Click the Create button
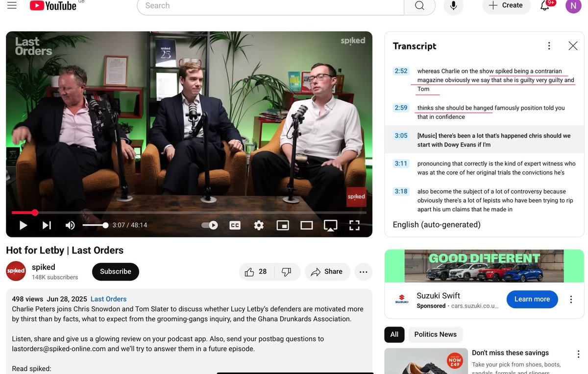The width and height of the screenshot is (588, 374). (506, 5)
